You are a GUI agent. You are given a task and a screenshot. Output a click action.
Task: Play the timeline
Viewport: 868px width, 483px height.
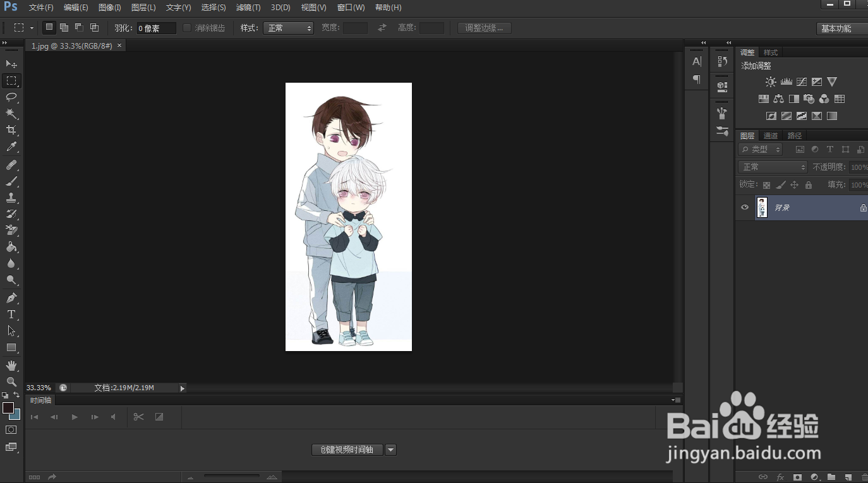point(75,417)
